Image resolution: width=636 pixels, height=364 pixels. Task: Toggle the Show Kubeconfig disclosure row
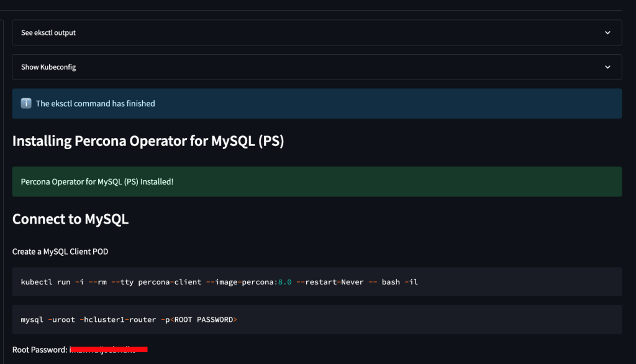[317, 66]
